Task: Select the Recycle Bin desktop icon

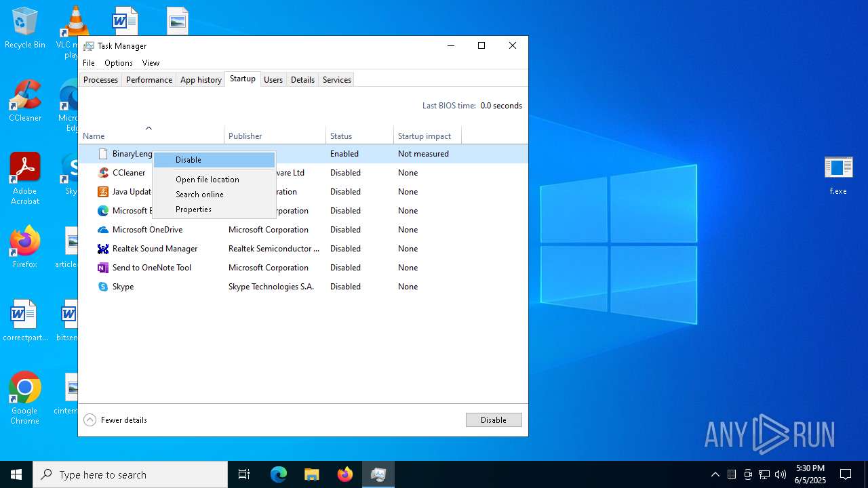Action: (x=25, y=28)
